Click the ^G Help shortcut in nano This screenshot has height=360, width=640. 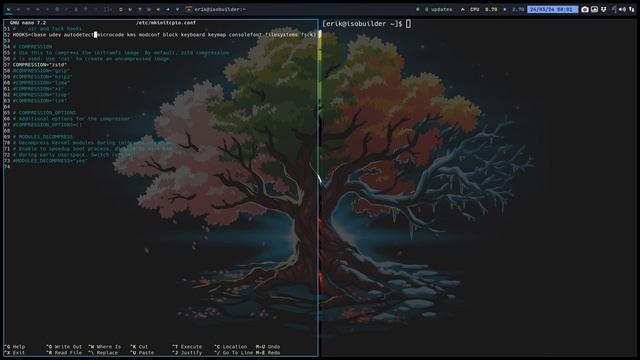15,347
